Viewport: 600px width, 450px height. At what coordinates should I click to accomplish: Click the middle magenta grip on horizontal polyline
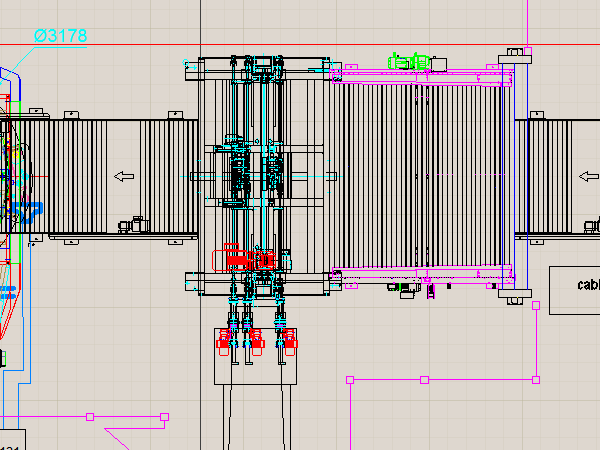(424, 380)
